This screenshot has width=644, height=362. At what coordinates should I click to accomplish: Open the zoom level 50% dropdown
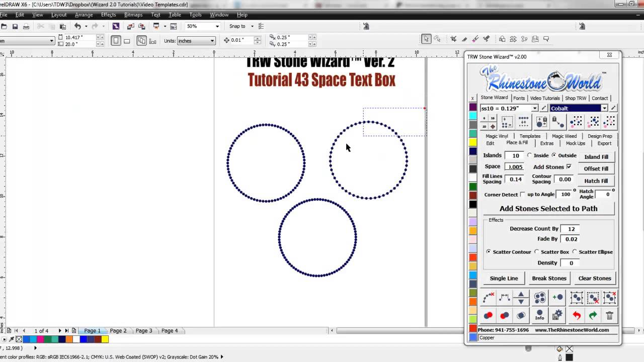(217, 26)
